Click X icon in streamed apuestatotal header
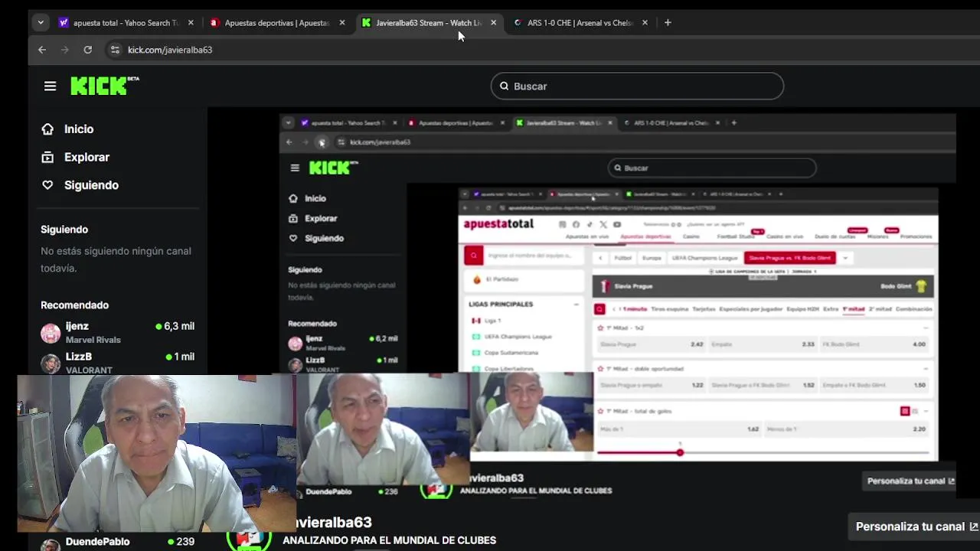Viewport: 980px width, 551px height. point(603,224)
